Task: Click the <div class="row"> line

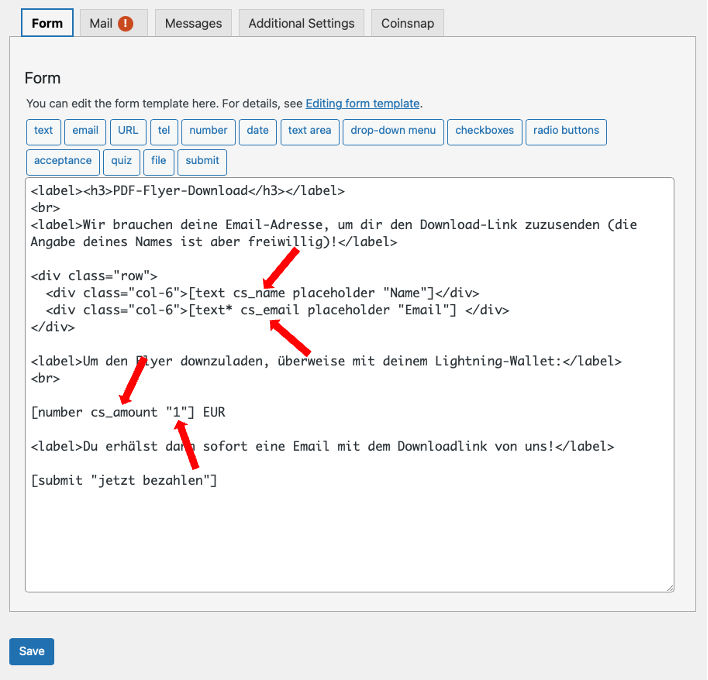Action: (94, 276)
